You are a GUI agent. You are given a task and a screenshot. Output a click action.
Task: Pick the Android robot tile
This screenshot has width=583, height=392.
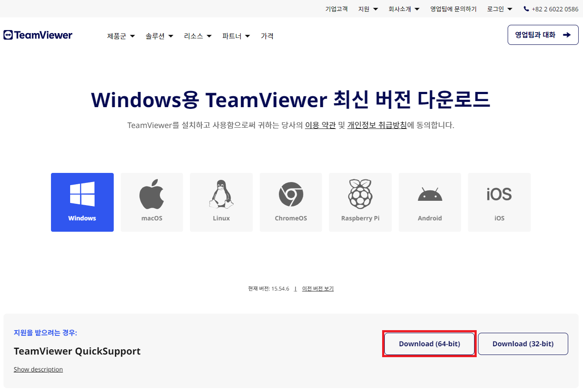pyautogui.click(x=430, y=202)
